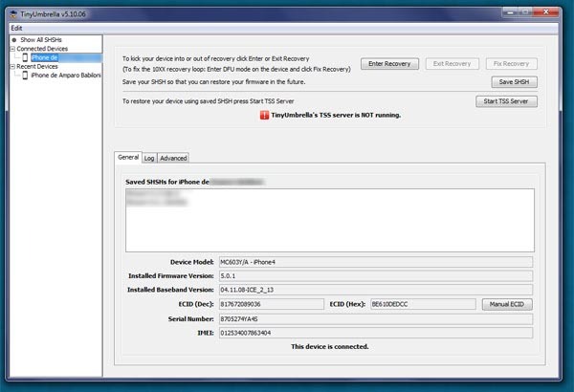Start the TSS Server
Image resolution: width=574 pixels, height=392 pixels.
(x=506, y=100)
